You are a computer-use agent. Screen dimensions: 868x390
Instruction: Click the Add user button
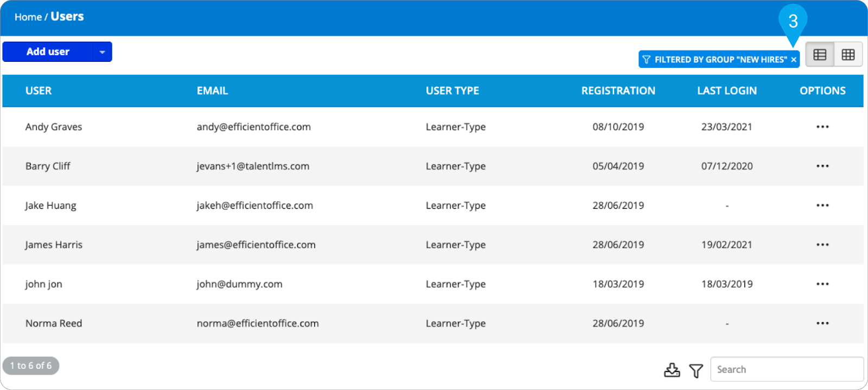tap(48, 52)
